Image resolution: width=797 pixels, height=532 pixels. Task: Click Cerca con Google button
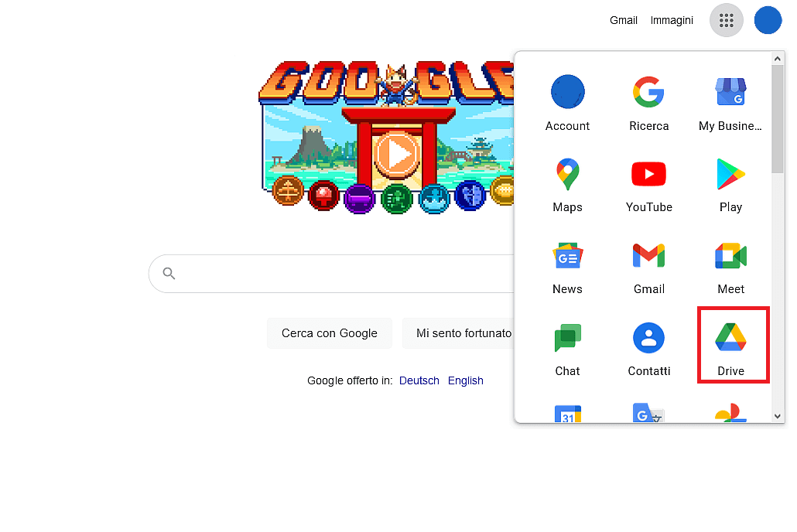click(330, 333)
